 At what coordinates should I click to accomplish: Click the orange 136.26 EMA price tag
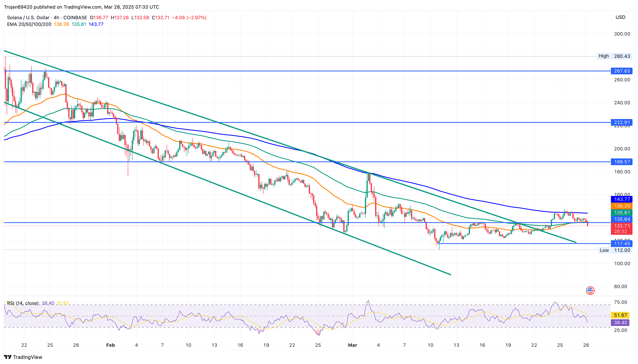click(x=622, y=206)
